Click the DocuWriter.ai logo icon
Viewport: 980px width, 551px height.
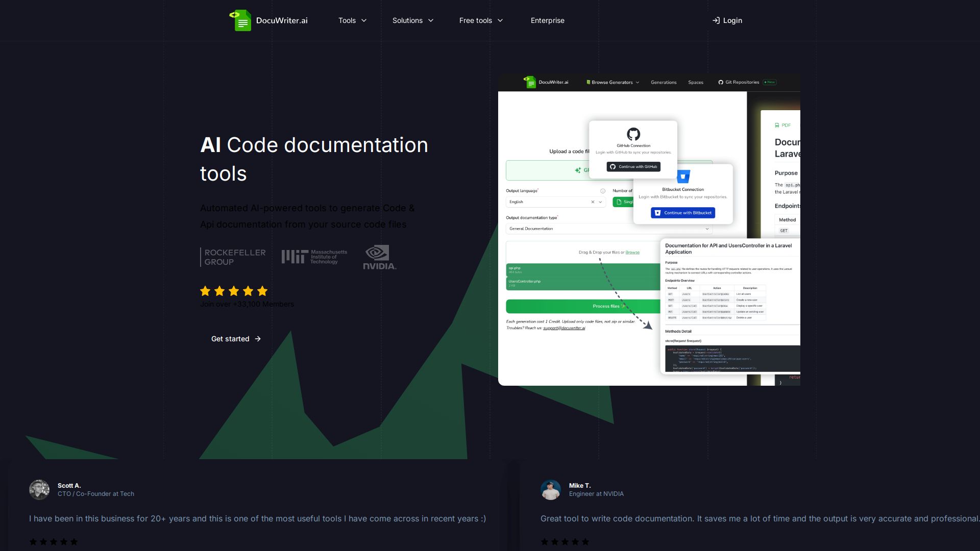240,20
